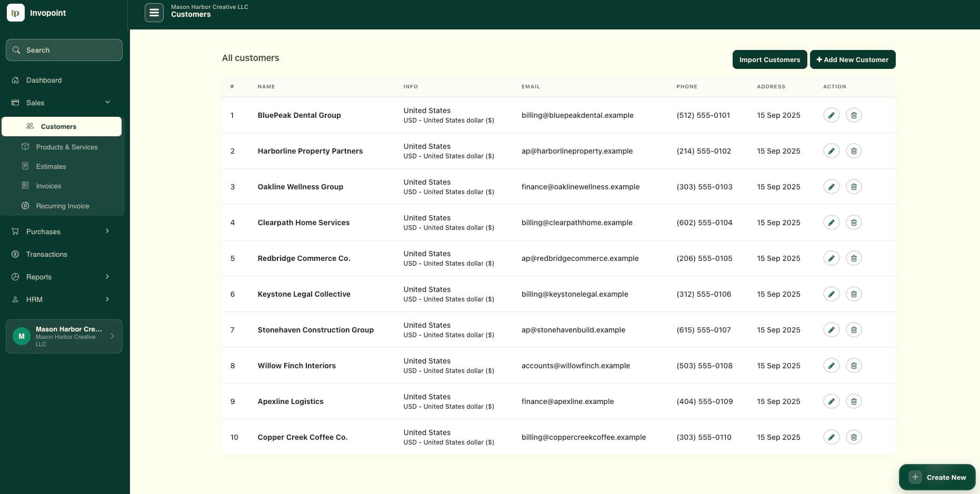Open the Invoices section

48,186
